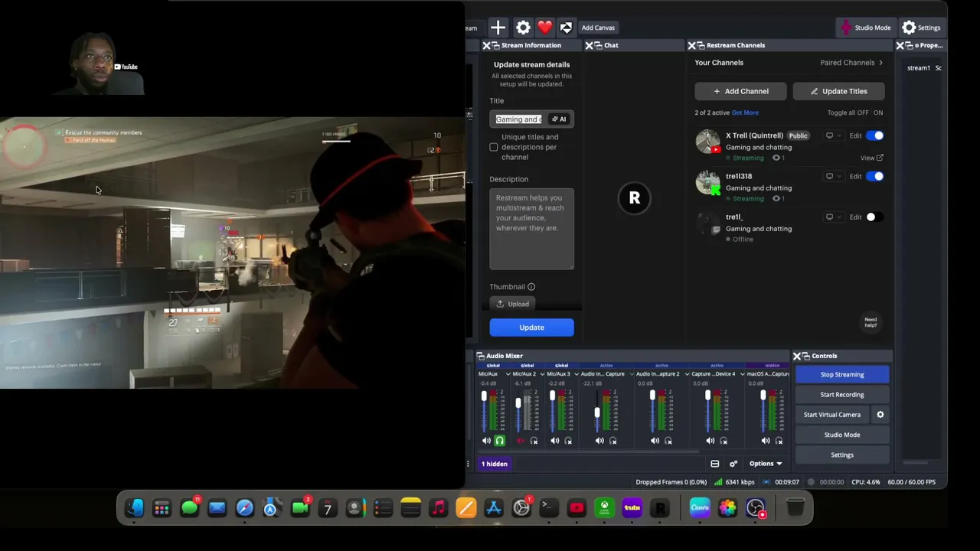The width and height of the screenshot is (980, 551).
Task: Open Virtual Camera settings gear
Action: click(880, 415)
